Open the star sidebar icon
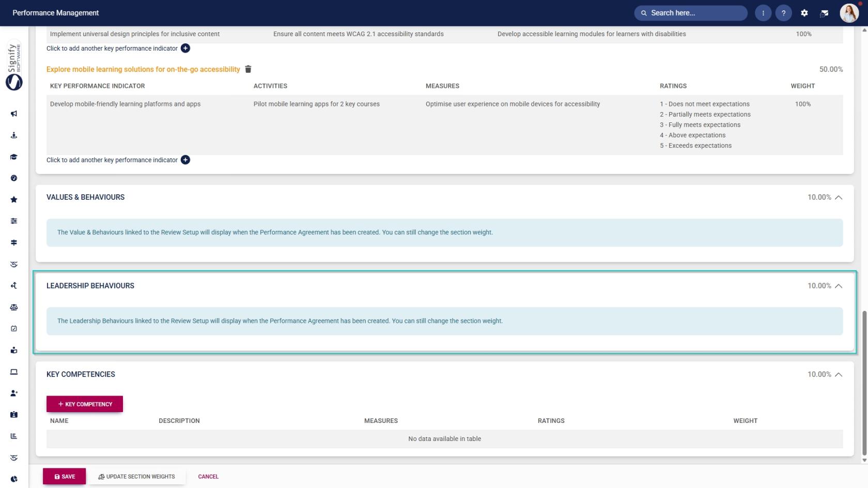 [x=14, y=200]
